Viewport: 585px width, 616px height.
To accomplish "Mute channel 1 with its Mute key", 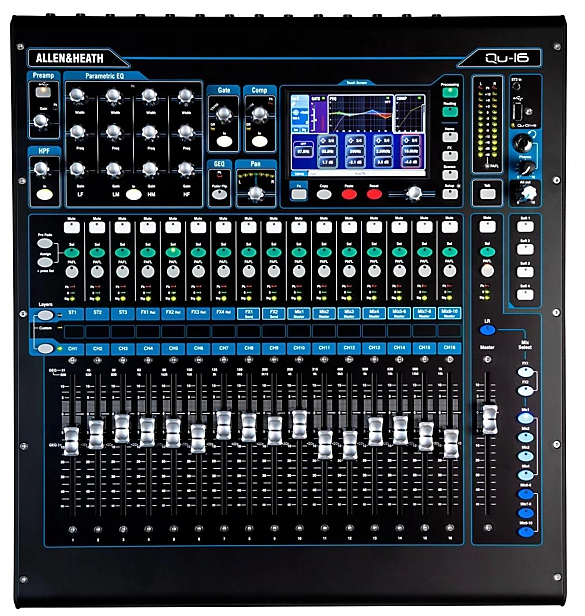I will [x=72, y=227].
